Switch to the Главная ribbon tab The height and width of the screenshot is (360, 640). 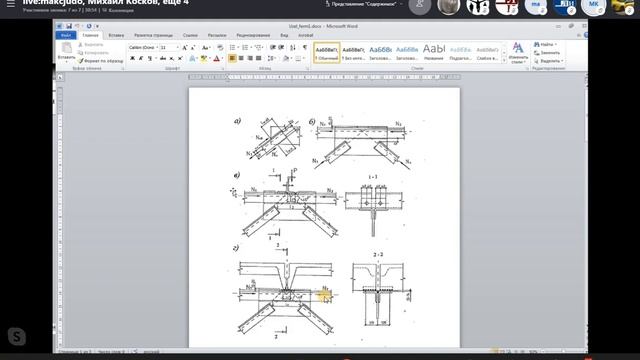coord(90,36)
